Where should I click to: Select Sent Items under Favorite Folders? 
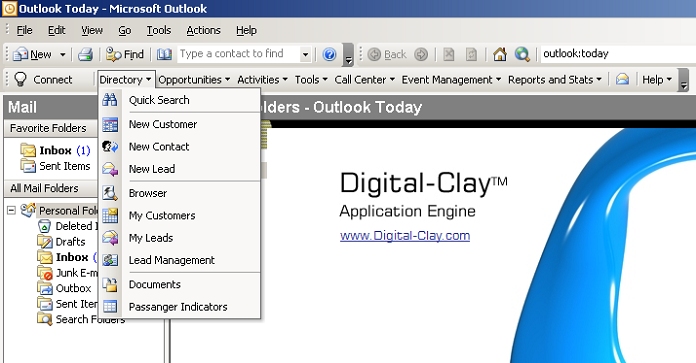tap(55, 166)
